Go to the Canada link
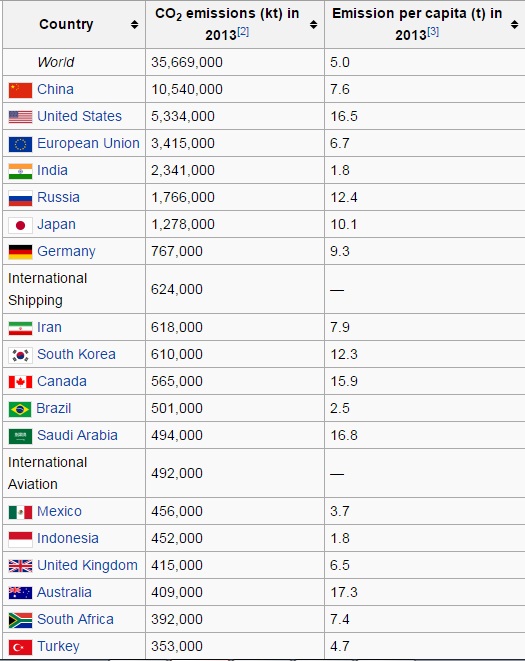 [62, 381]
